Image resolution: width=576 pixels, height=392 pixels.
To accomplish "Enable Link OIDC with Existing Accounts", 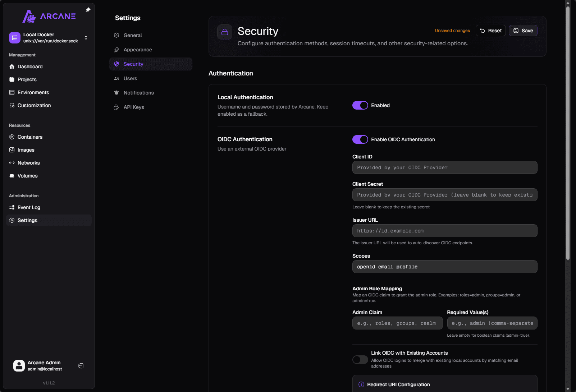I will point(360,360).
